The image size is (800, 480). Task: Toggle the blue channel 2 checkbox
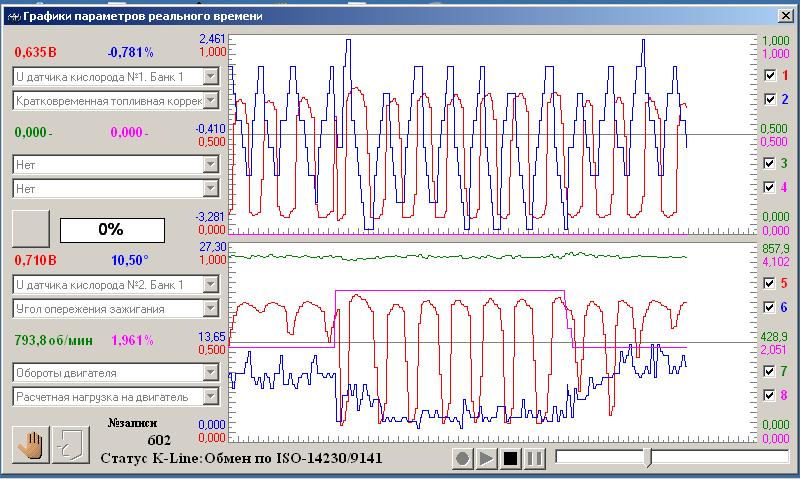[x=769, y=99]
